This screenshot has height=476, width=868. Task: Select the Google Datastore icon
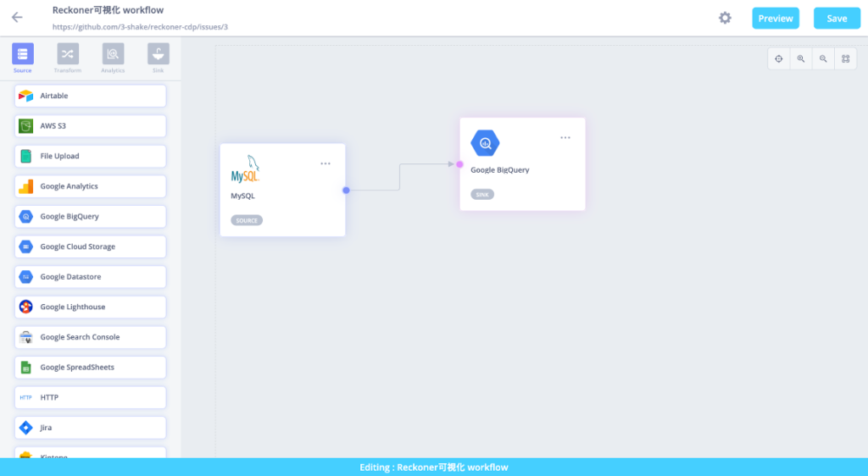coord(26,277)
